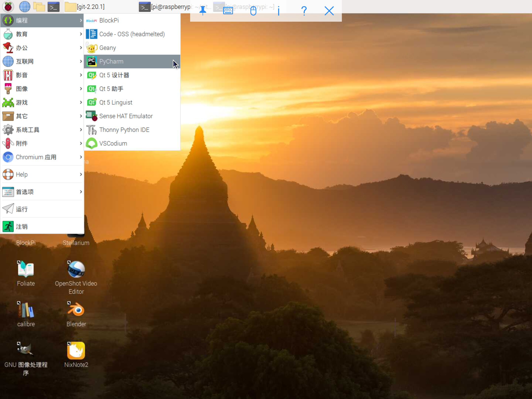Open the file manager folder icon in taskbar
The width and height of the screenshot is (532, 399).
coord(39,7)
